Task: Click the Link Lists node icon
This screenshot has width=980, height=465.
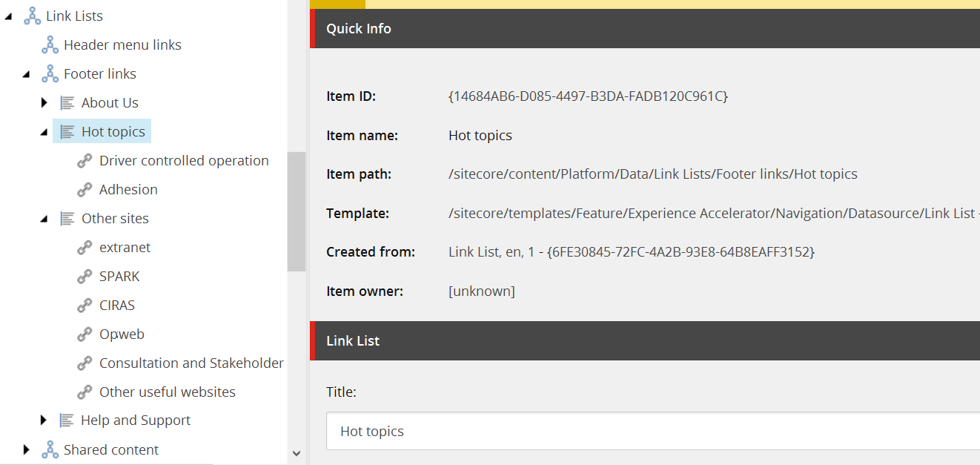Action: 32,16
